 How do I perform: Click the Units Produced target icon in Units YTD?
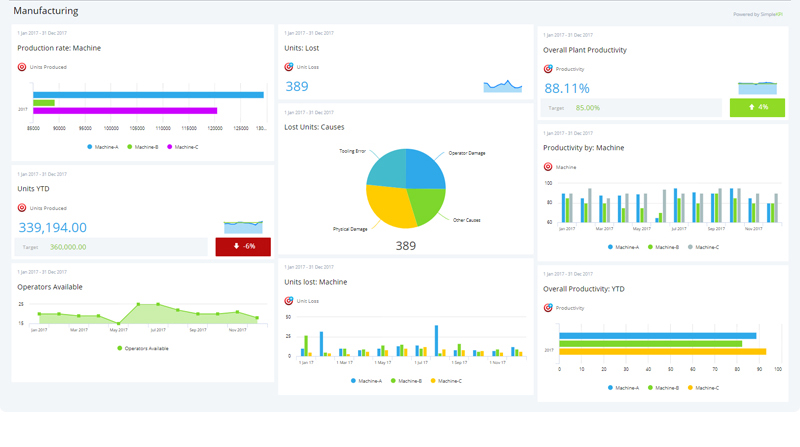point(22,208)
